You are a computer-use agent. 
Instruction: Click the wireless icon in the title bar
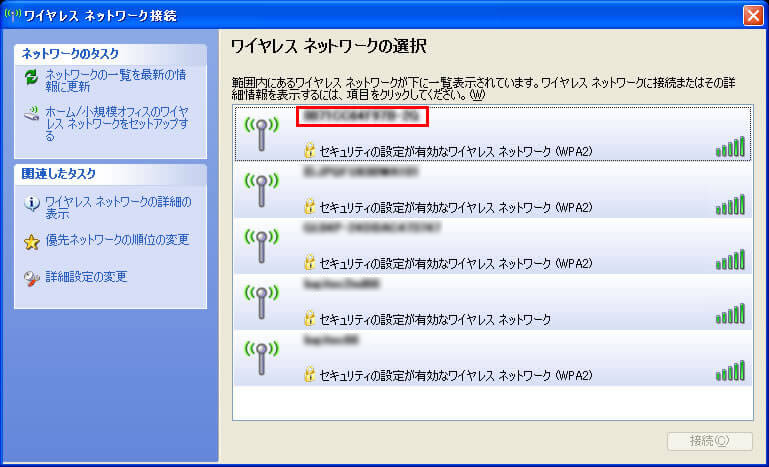(x=12, y=15)
